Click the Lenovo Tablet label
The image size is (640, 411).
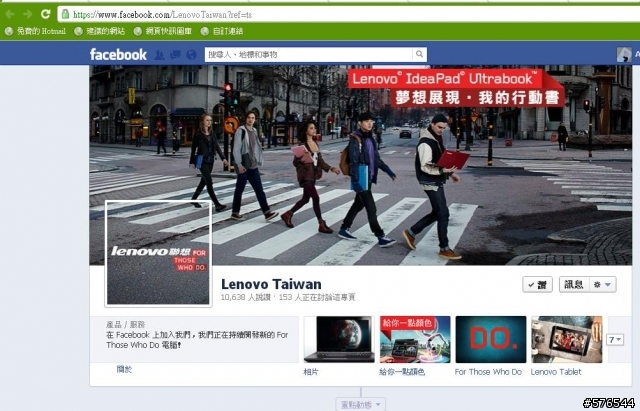(x=556, y=372)
